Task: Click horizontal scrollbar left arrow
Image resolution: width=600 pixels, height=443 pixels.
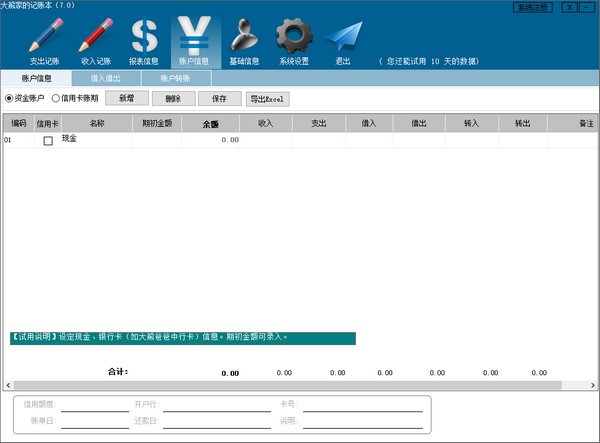Action: click(8, 385)
